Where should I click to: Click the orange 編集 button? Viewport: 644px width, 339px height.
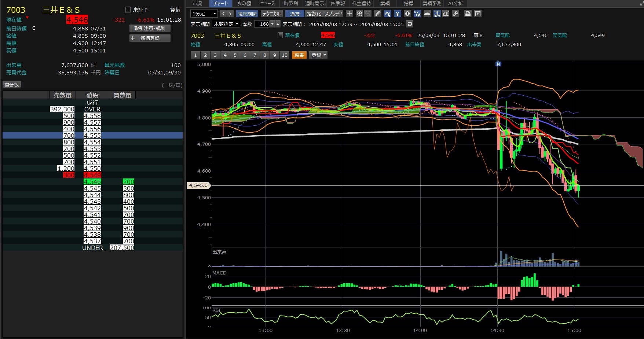(299, 55)
